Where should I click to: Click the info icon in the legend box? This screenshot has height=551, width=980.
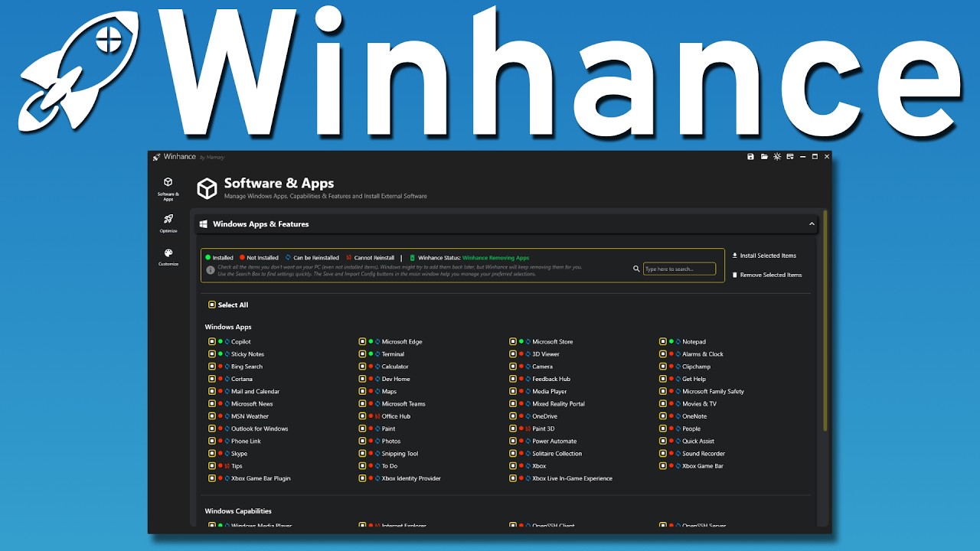click(211, 270)
